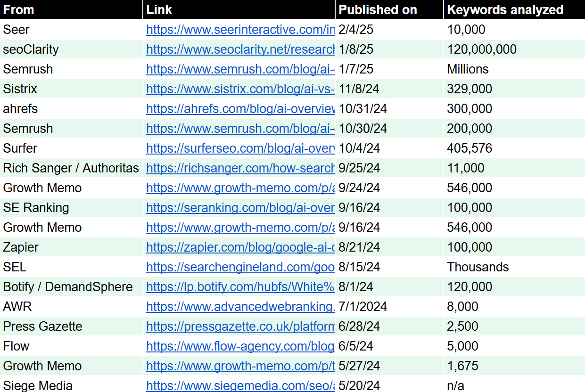Open the Semrush link in the 1/7/25 row
The width and height of the screenshot is (585, 392).
point(240,69)
